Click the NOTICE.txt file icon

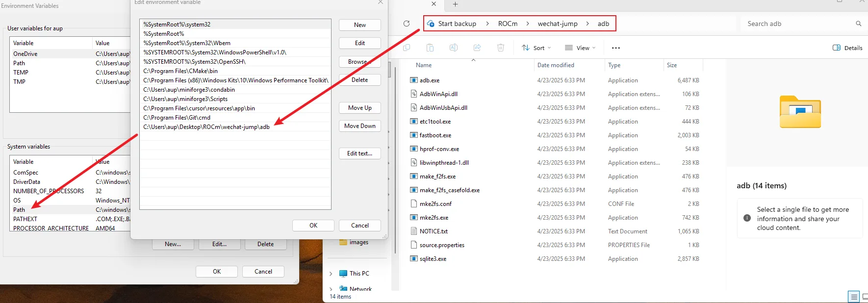pos(413,231)
